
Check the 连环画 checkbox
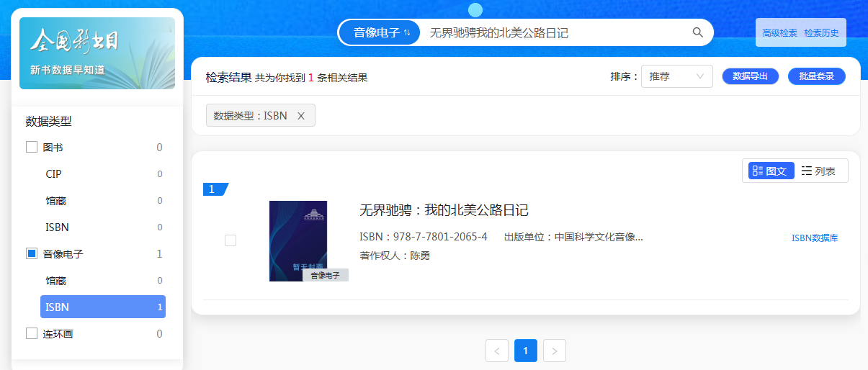(32, 334)
